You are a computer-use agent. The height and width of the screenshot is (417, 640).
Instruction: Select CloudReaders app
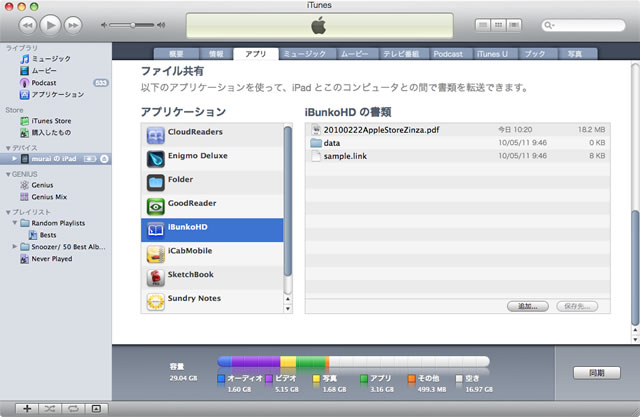212,135
